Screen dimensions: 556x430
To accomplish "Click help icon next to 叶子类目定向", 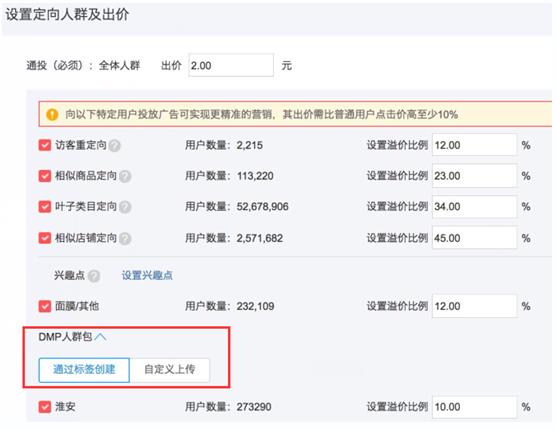I will coord(125,207).
